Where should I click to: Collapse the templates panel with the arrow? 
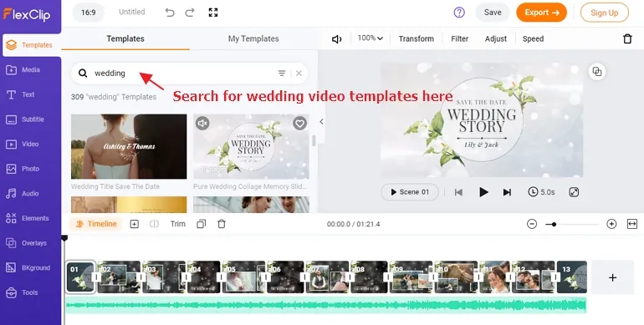click(321, 121)
